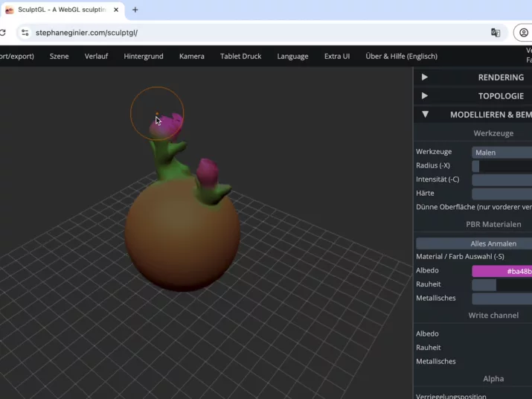Close the SculptGL browser tab
Image resolution: width=532 pixels, height=399 pixels.
116,10
